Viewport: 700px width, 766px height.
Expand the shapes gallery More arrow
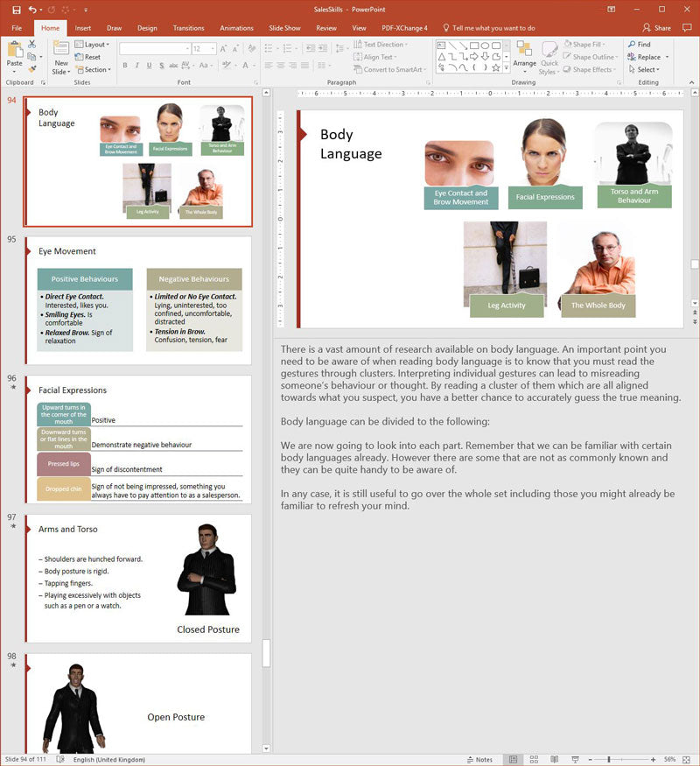[507, 68]
